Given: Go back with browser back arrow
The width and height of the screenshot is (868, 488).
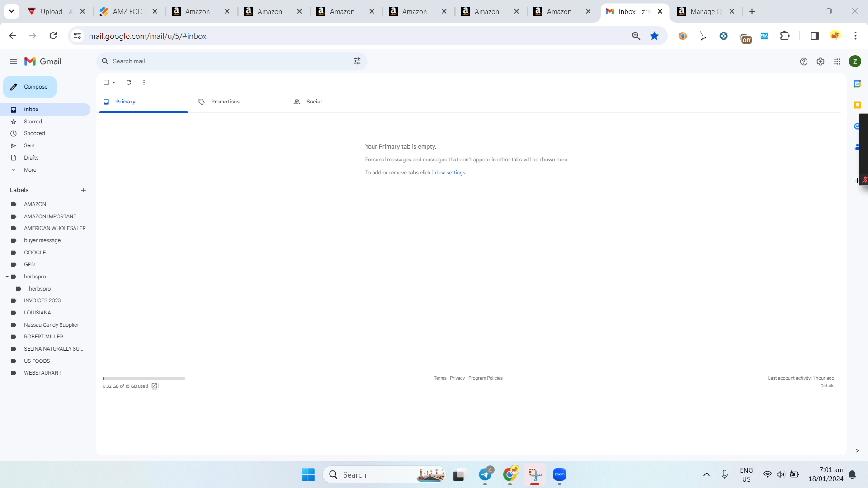Looking at the screenshot, I should [13, 36].
